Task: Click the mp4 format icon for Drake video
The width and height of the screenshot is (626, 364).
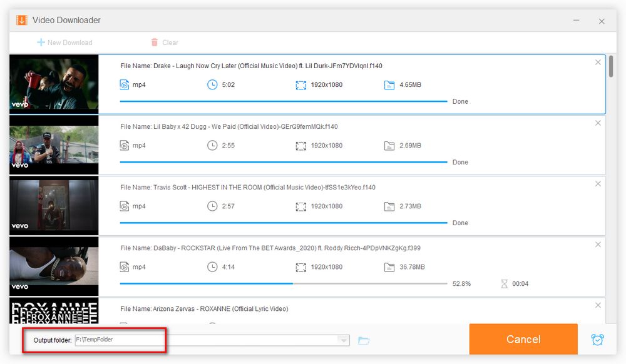Action: pos(124,84)
